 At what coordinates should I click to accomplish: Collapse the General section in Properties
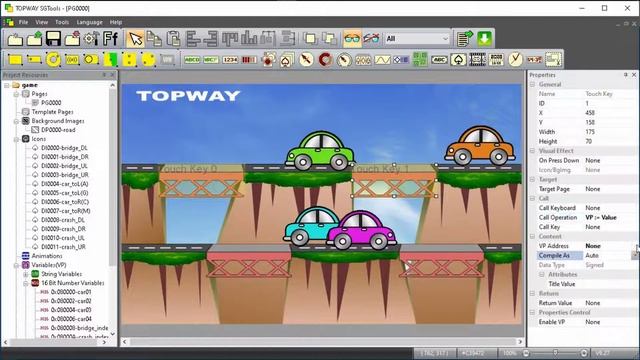(x=532, y=84)
